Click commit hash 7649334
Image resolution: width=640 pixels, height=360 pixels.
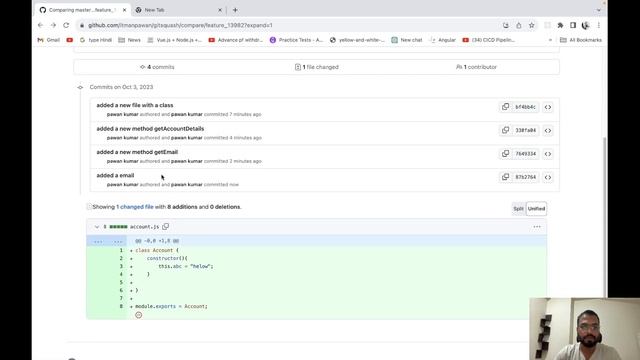point(525,153)
